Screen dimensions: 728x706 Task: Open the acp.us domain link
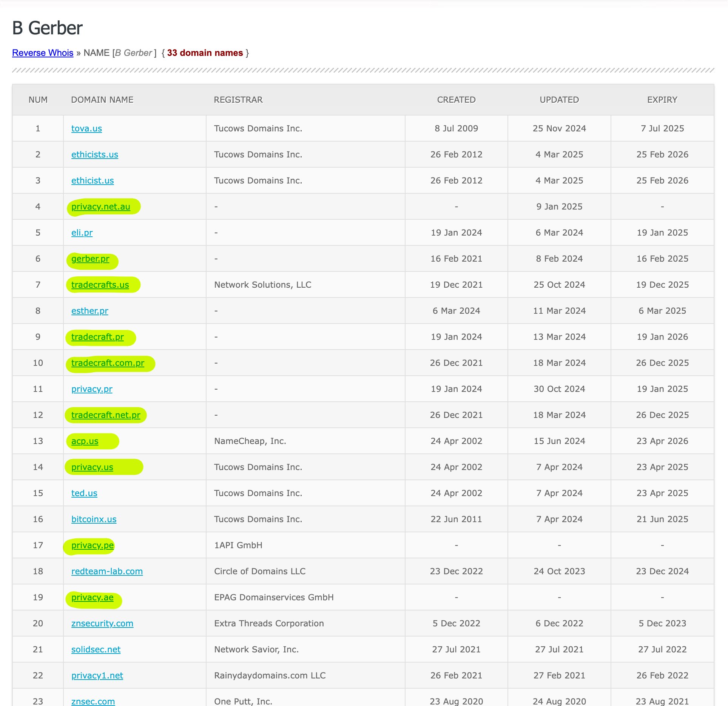coord(85,441)
